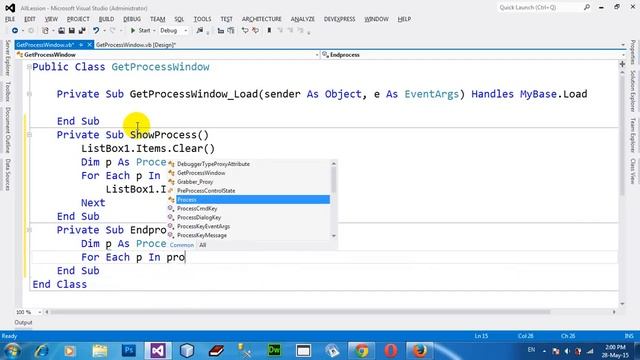
Task: Click the New Project toolbar icon
Action: 45,31
